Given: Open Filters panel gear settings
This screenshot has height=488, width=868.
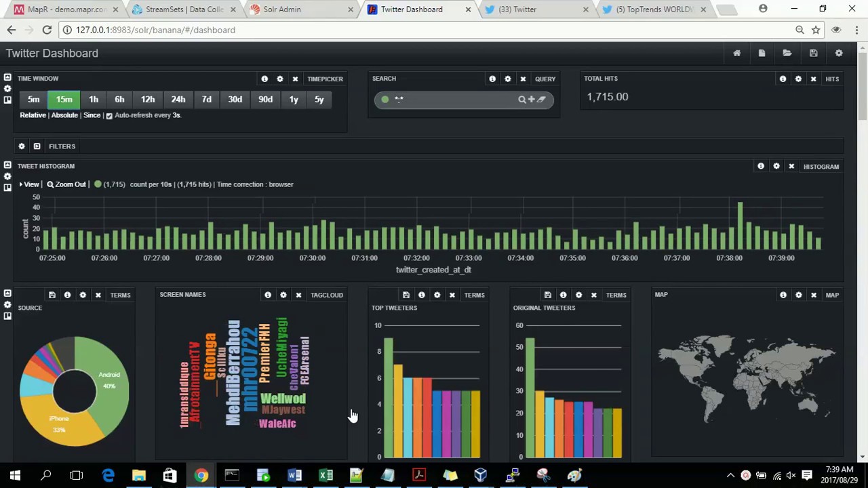Looking at the screenshot, I should 22,146.
